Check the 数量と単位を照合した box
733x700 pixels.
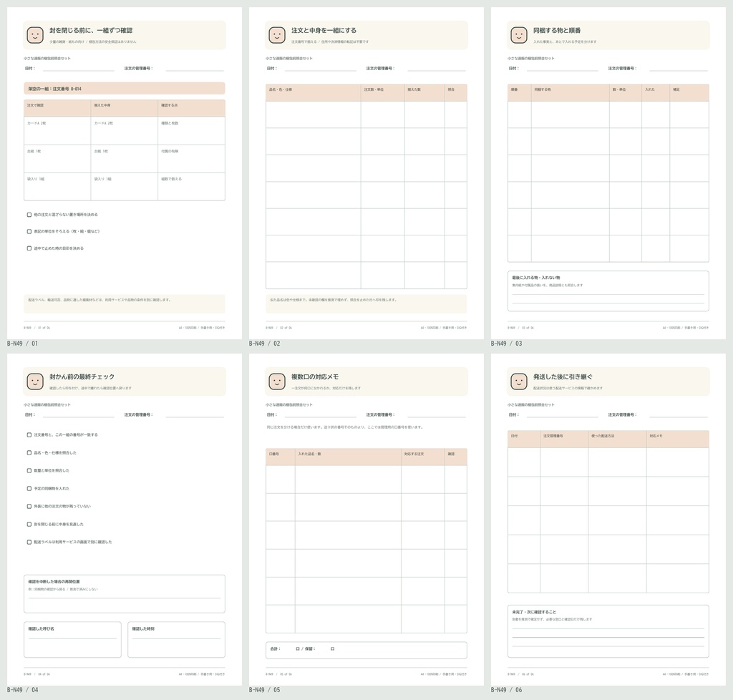[29, 470]
